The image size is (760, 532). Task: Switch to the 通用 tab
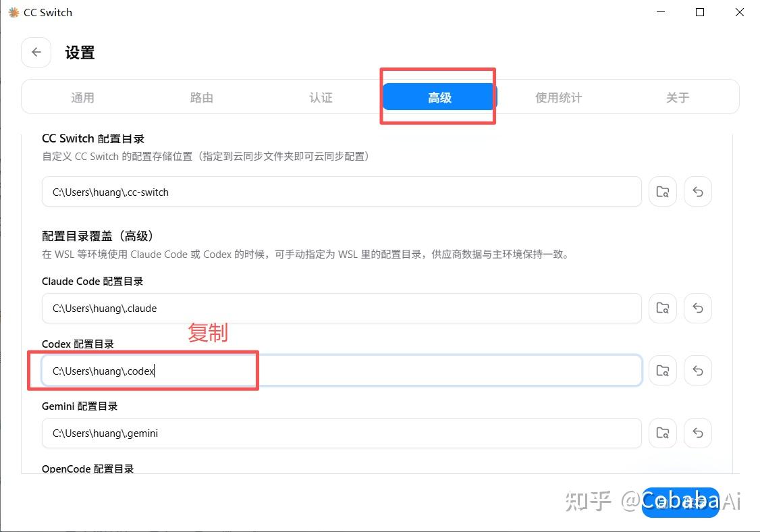point(82,97)
